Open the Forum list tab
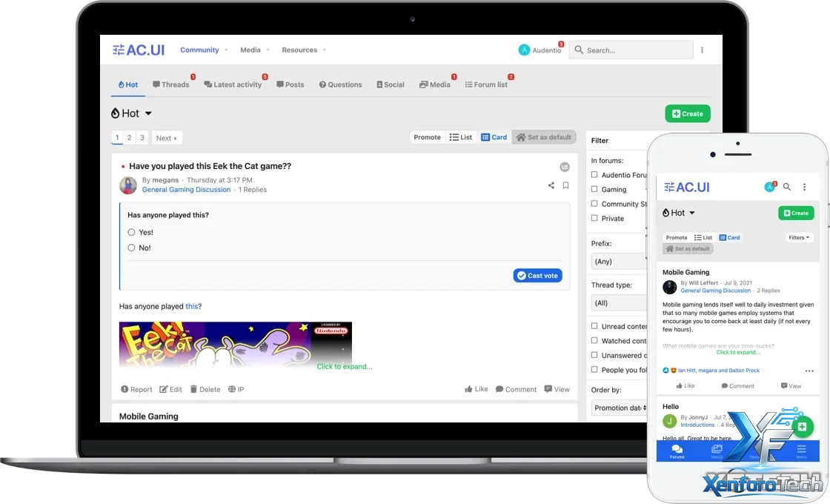Screen dimensions: 830x504 click(486, 84)
